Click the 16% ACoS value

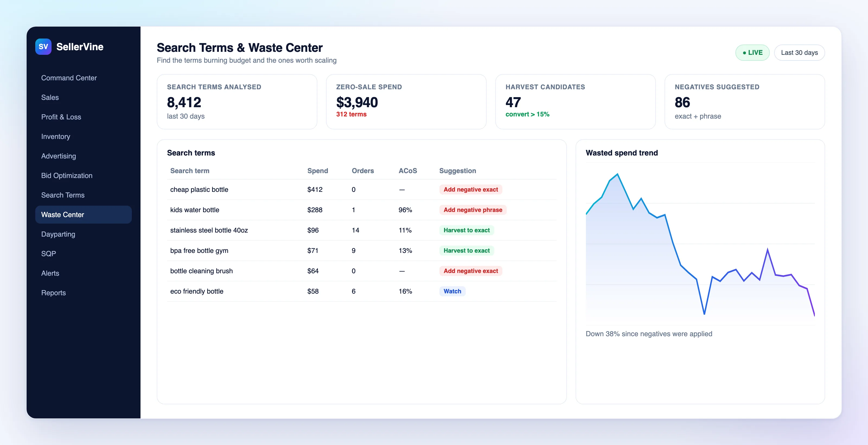pos(405,291)
